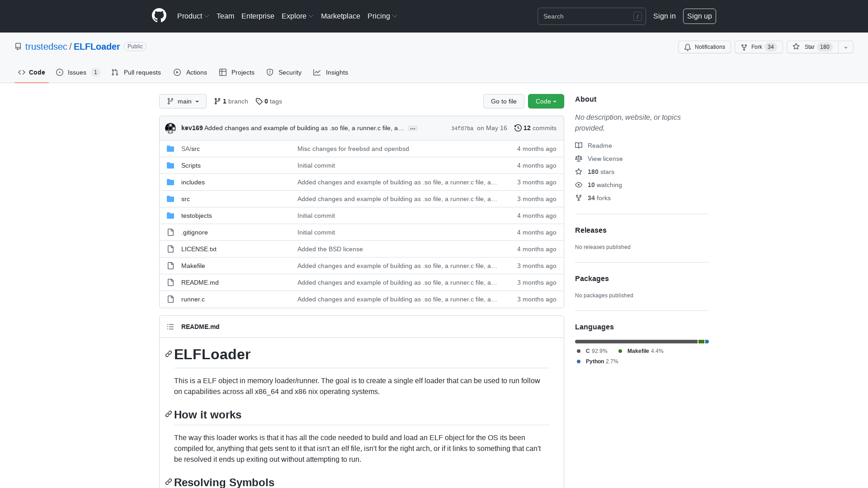Open commit hash 34fd7ba
This screenshot has width=868, height=488.
pos(462,128)
